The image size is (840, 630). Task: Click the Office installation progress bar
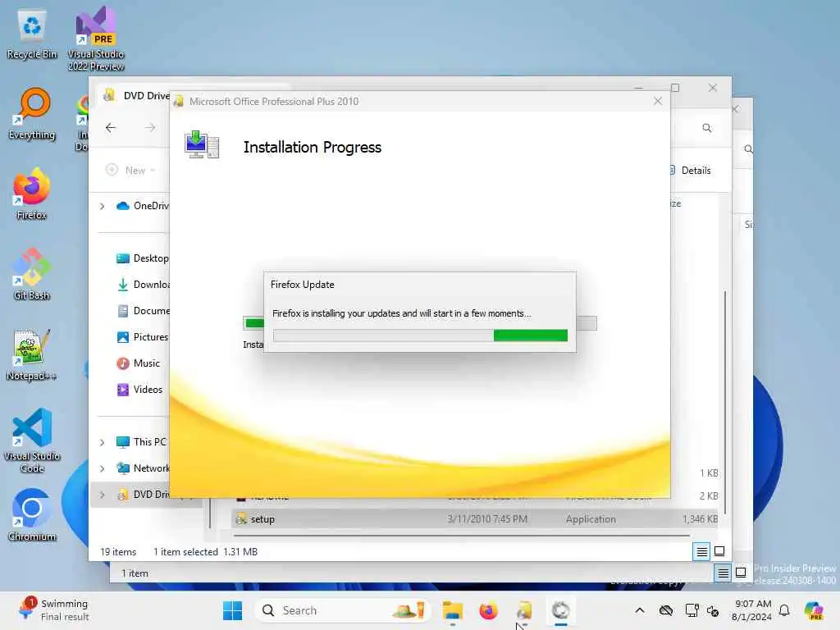pos(253,322)
